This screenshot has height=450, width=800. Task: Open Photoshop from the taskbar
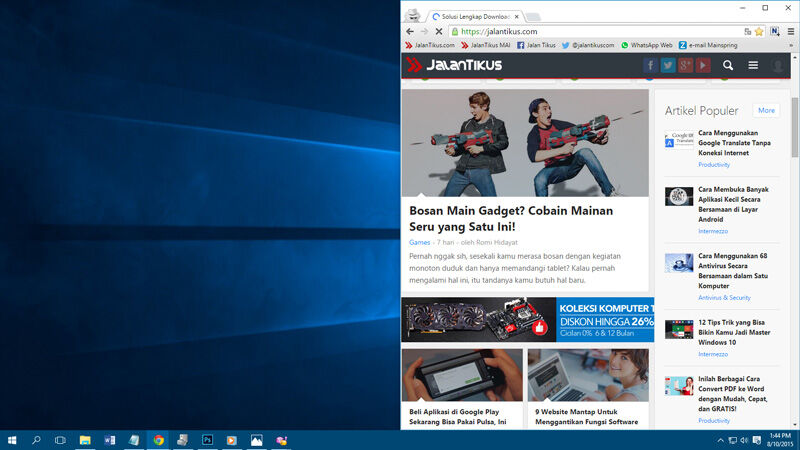(208, 440)
